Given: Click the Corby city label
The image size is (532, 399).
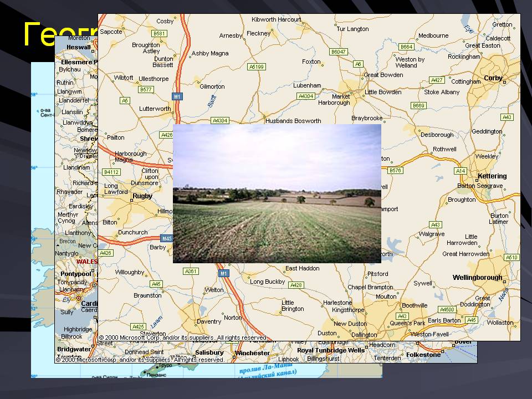Looking at the screenshot, I should pyautogui.click(x=493, y=78).
